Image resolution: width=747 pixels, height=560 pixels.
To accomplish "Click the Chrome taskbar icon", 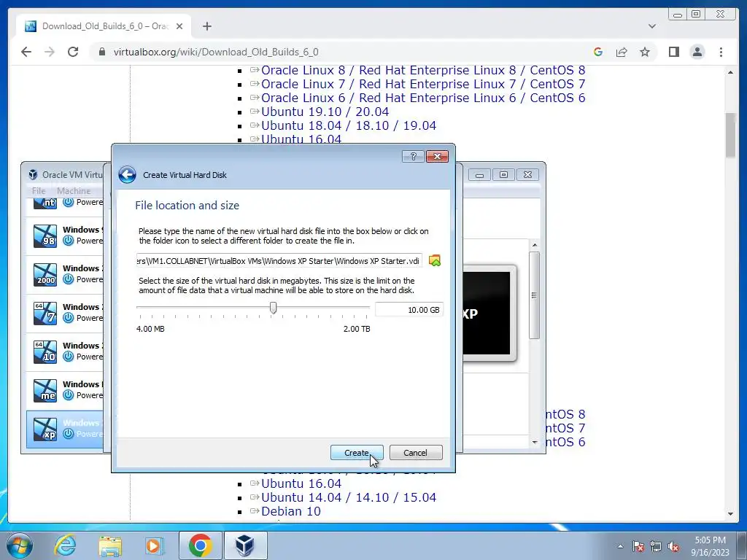I will (200, 545).
